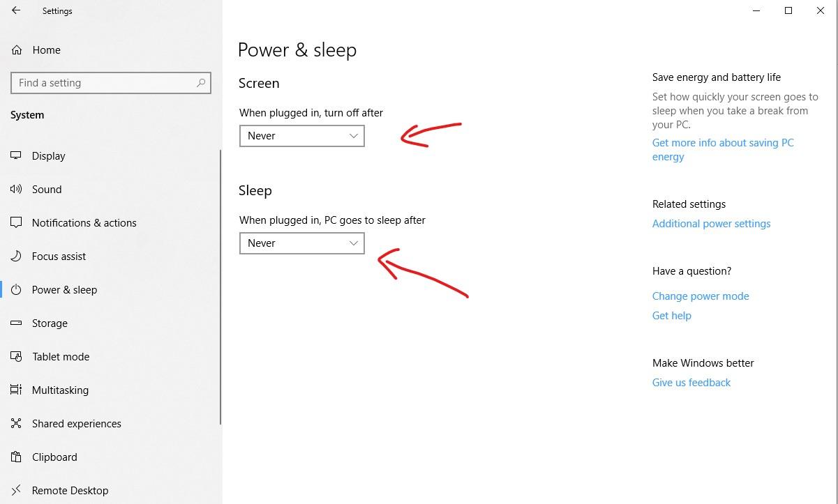Go back with the Settings back arrow
The image size is (838, 504).
[16, 11]
